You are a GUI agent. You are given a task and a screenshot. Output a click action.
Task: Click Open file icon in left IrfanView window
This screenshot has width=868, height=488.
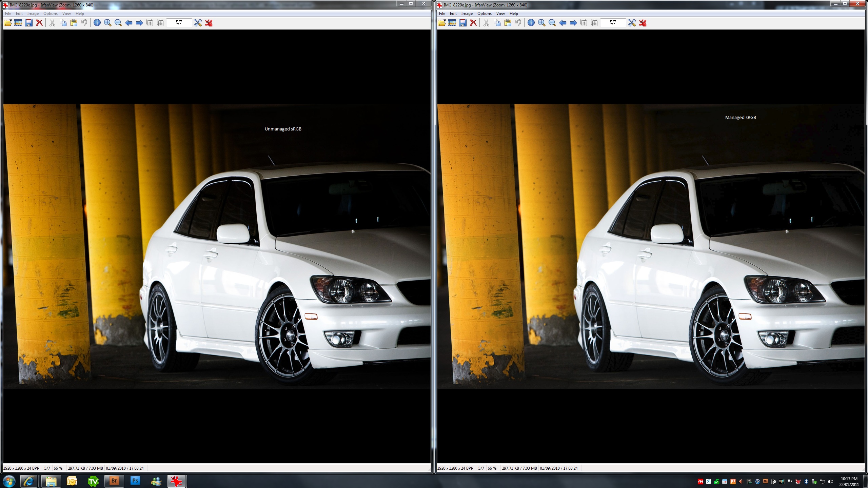point(7,23)
